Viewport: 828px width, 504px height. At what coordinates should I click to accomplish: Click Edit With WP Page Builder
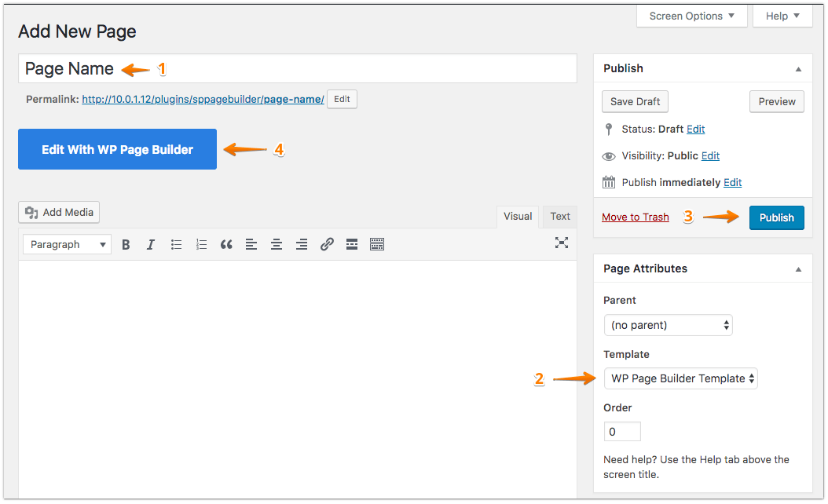click(x=117, y=149)
